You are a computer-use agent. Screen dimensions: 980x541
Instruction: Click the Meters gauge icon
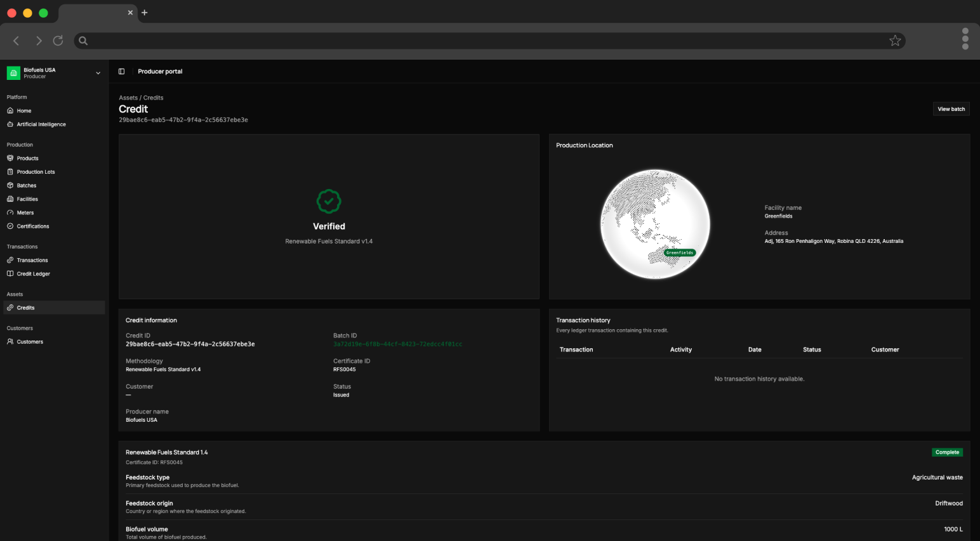[10, 212]
